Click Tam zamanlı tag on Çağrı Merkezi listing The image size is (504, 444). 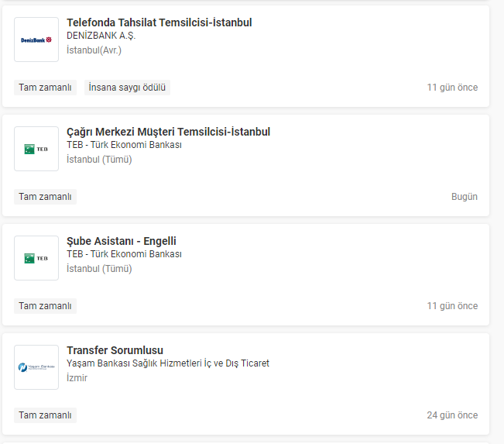click(x=45, y=197)
